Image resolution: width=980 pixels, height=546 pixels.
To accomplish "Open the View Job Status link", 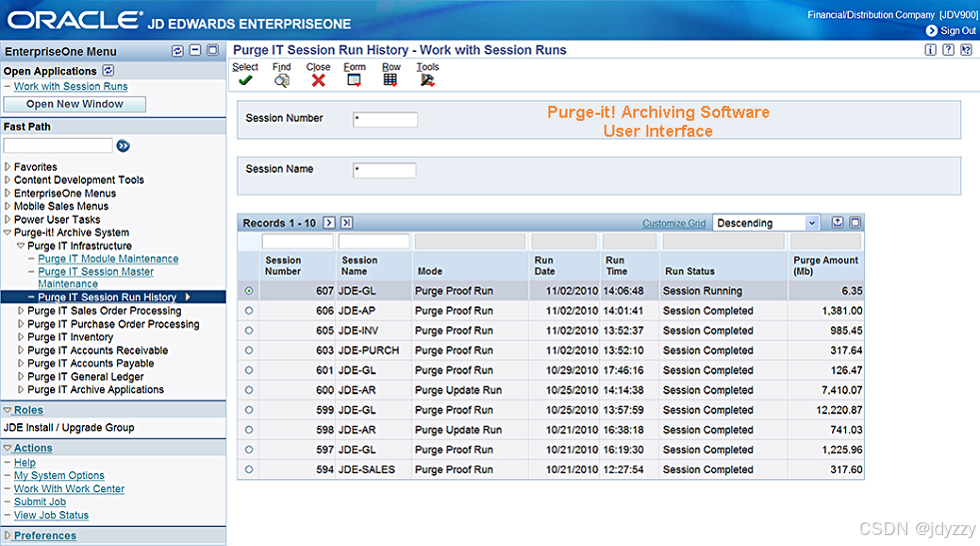I will point(51,515).
